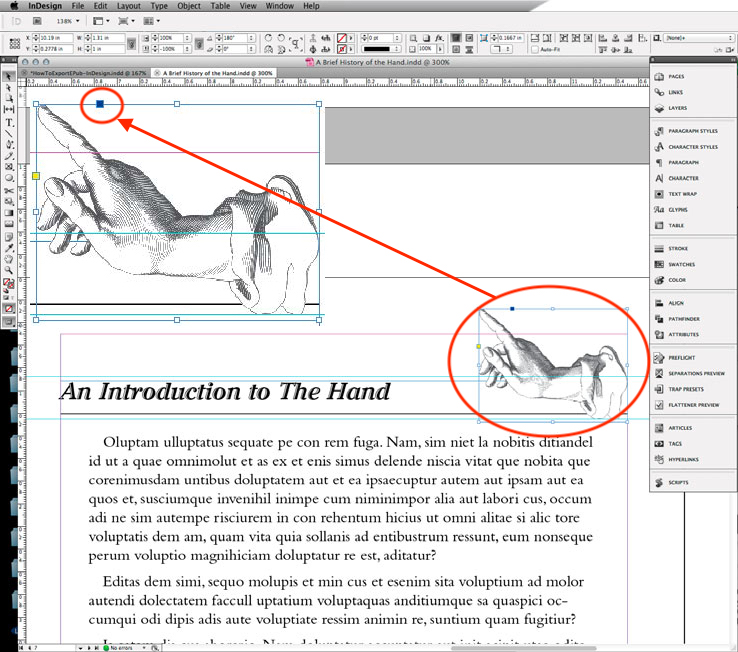This screenshot has height=652, width=738.
Task: Click the yellow live-corners square on frame
Action: click(36, 176)
